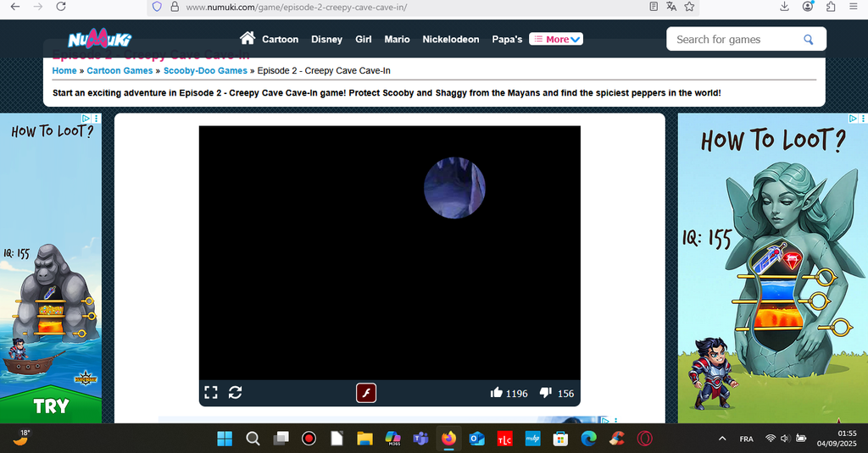
Task: Show hidden system tray icons
Action: click(x=722, y=439)
